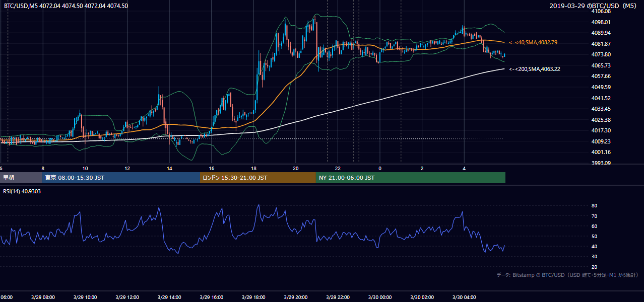Click hour label 18 on price chart axis
The width and height of the screenshot is (644, 302).
(253, 168)
